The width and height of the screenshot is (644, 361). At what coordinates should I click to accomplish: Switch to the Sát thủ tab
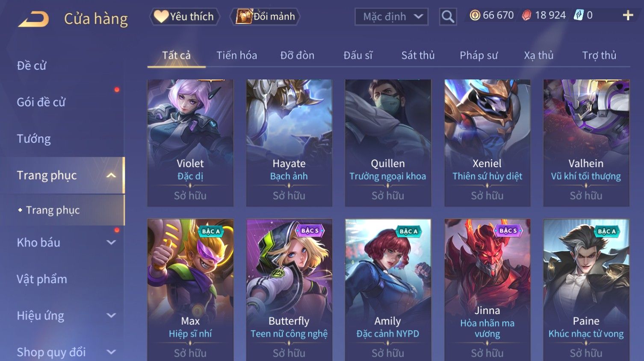(x=418, y=55)
